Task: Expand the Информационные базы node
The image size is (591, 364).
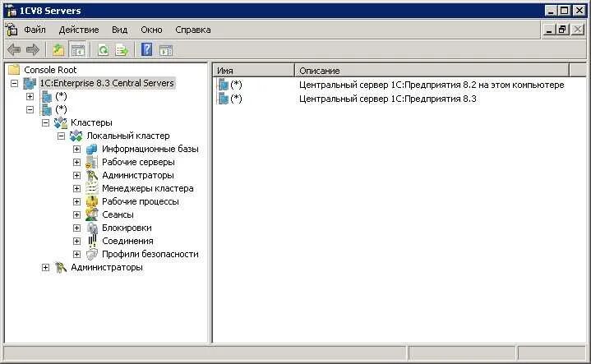Action: (x=77, y=150)
